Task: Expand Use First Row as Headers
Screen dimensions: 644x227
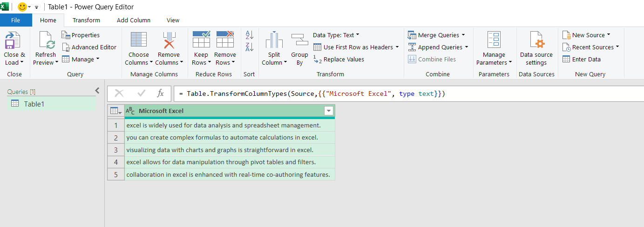Action: [x=397, y=47]
